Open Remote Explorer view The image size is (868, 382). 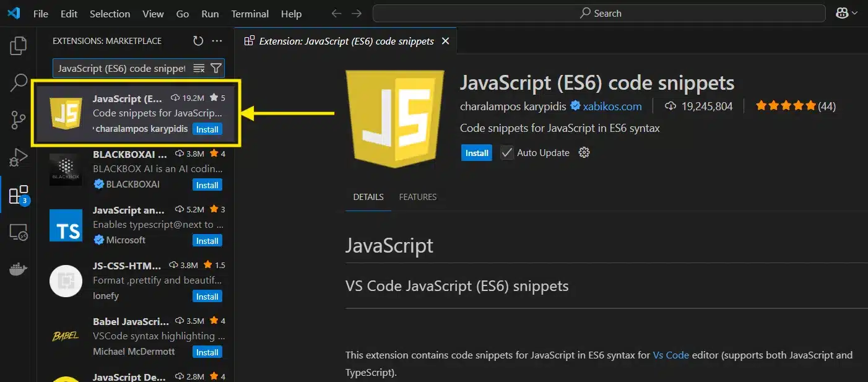pos(19,232)
